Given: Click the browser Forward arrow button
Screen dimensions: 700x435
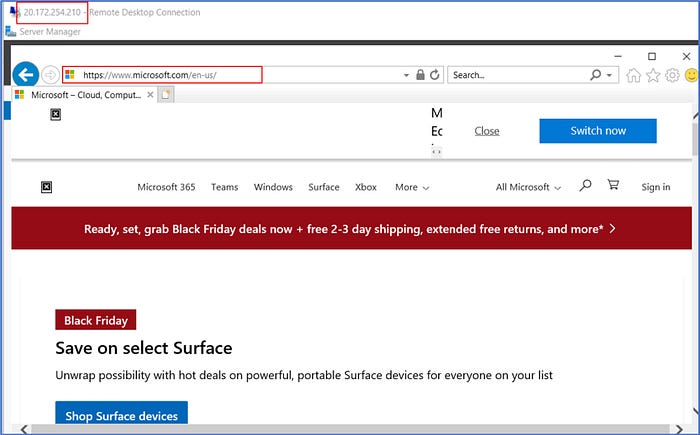Looking at the screenshot, I should click(50, 75).
